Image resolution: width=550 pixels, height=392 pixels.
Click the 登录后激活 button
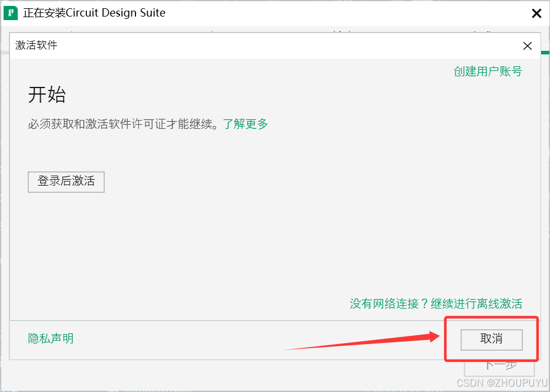66,182
